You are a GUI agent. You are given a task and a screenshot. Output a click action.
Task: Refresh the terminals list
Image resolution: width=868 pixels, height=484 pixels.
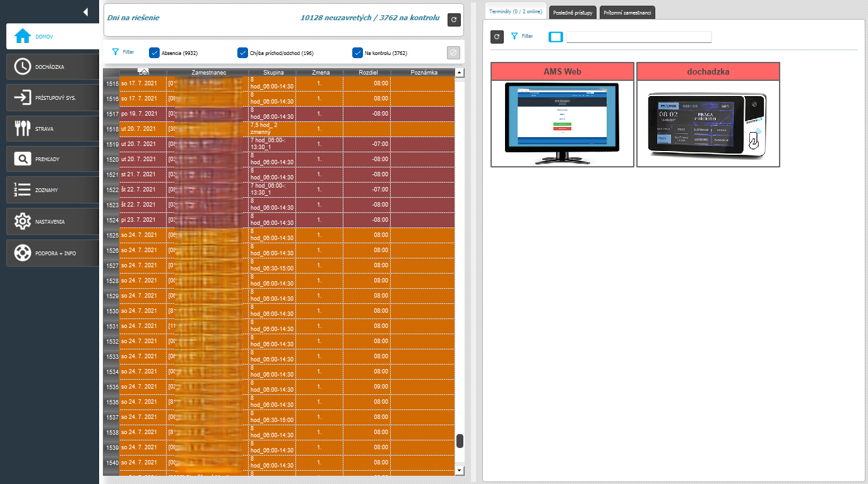497,37
